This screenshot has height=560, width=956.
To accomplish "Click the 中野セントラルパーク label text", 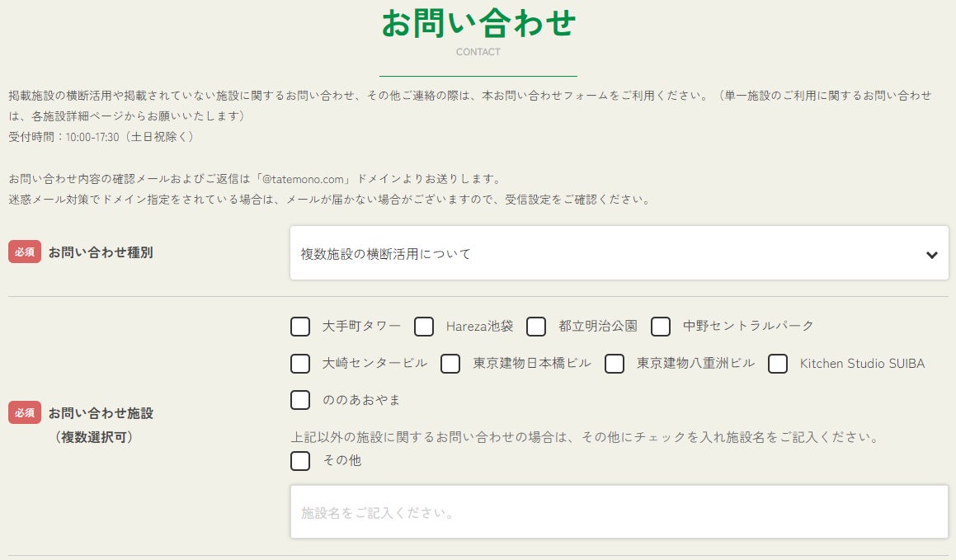I will click(x=748, y=327).
